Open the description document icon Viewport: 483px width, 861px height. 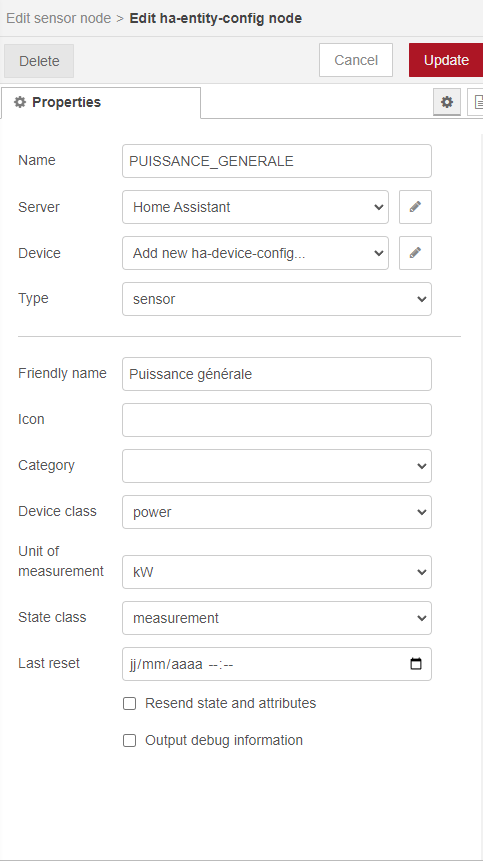point(476,102)
